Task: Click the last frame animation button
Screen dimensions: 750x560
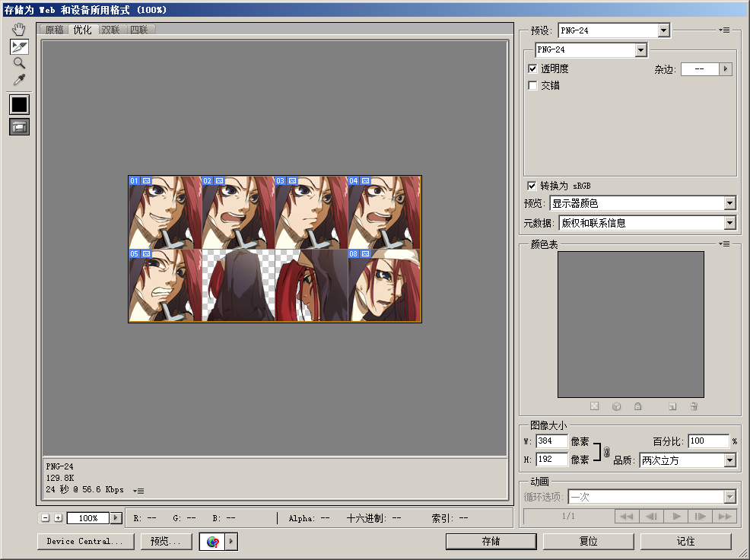Action: click(725, 517)
